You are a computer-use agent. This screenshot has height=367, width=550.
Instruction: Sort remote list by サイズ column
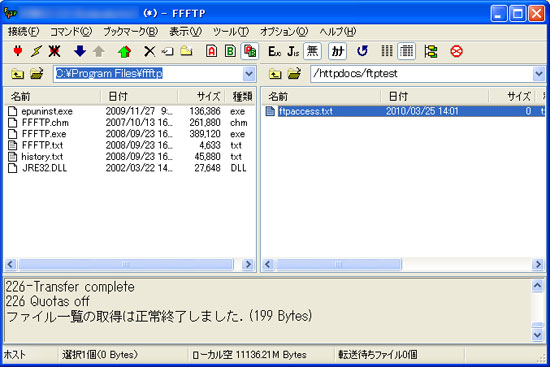tap(511, 96)
